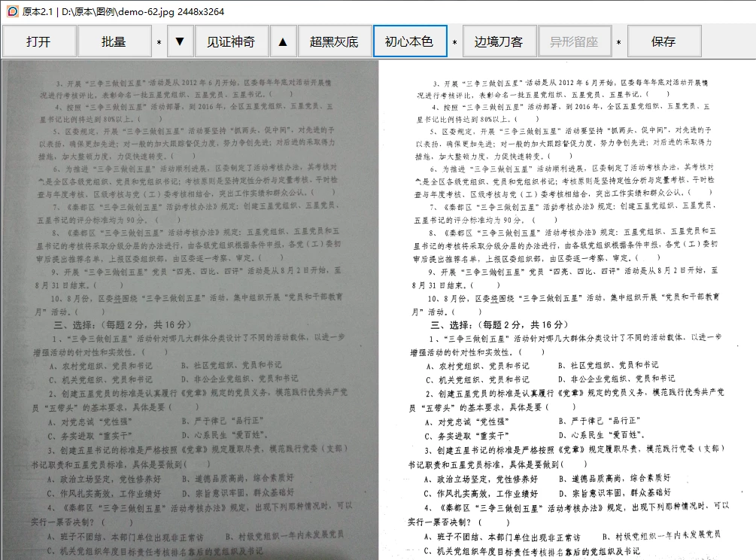Viewport: 756px width, 560px height.
Task: Choose the 边境刀客 option
Action: click(499, 41)
